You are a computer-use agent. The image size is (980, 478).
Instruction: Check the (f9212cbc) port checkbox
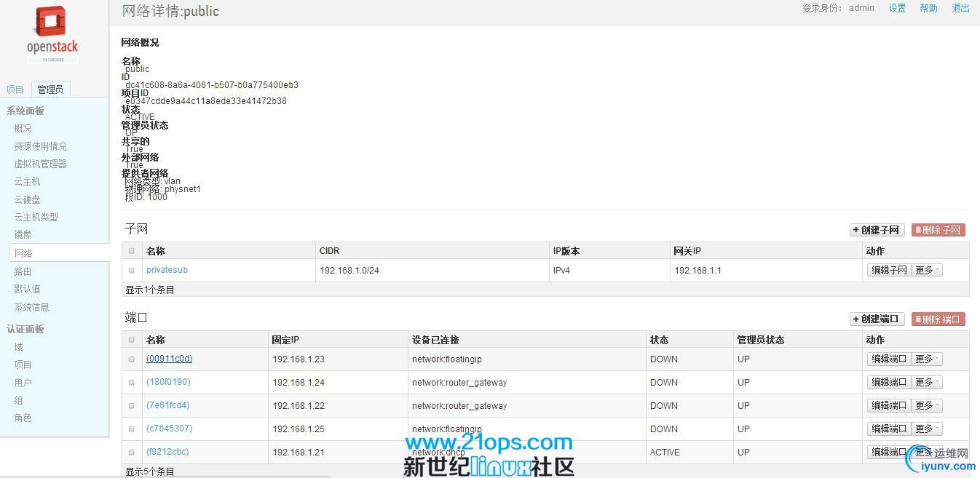(132, 452)
